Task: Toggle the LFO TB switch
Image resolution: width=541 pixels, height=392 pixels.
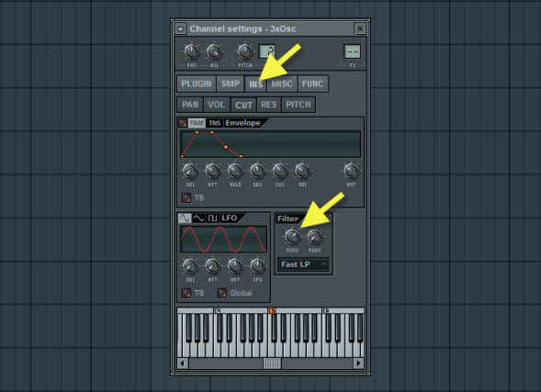Action: [x=186, y=293]
